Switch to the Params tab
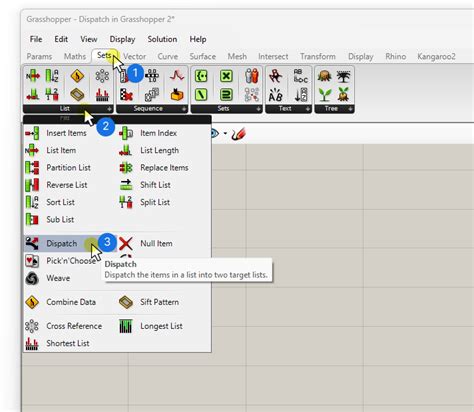 pyautogui.click(x=39, y=56)
